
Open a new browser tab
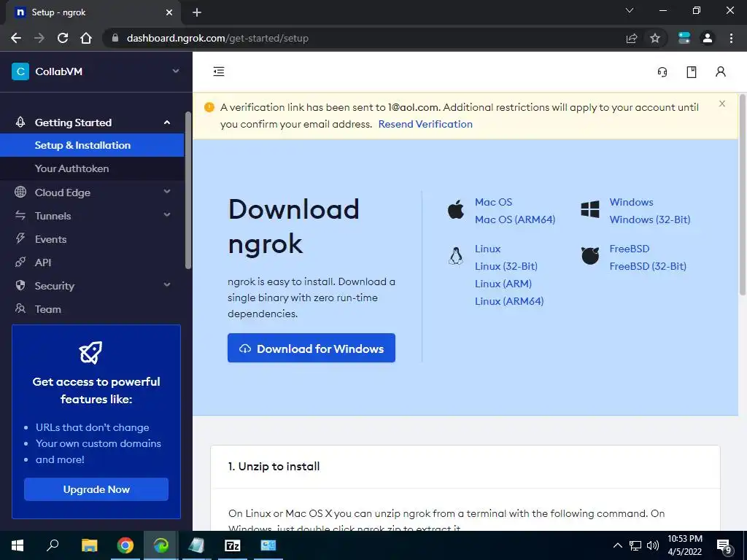[197, 12]
